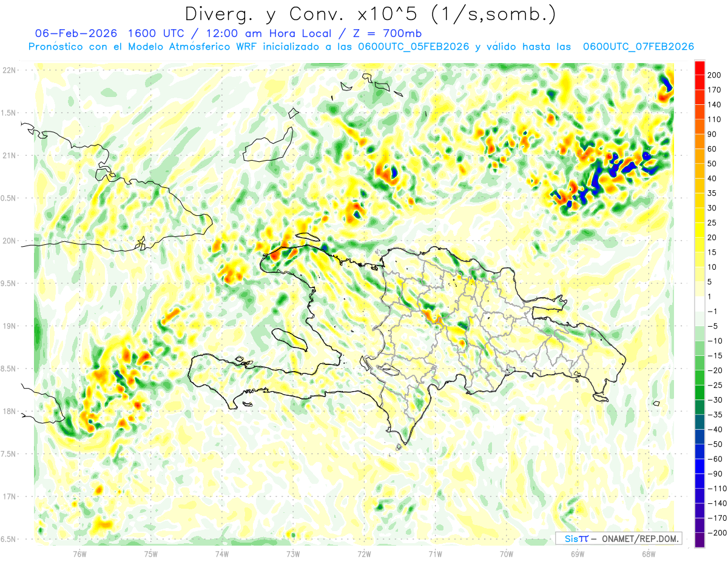Screen dimensions: 728x562
Task: Click the red colorbar swatch above 200
Action: 699,68
